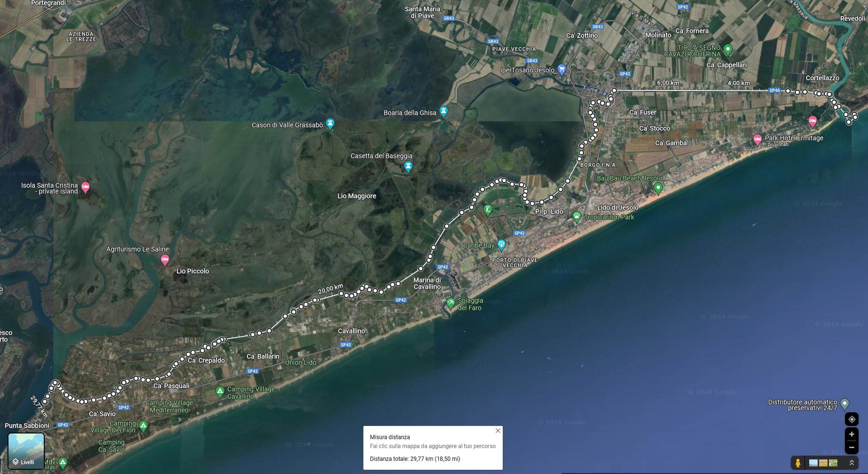This screenshot has width=868, height=474.
Task: Expand the imagery strip with double chevron
Action: [852, 463]
